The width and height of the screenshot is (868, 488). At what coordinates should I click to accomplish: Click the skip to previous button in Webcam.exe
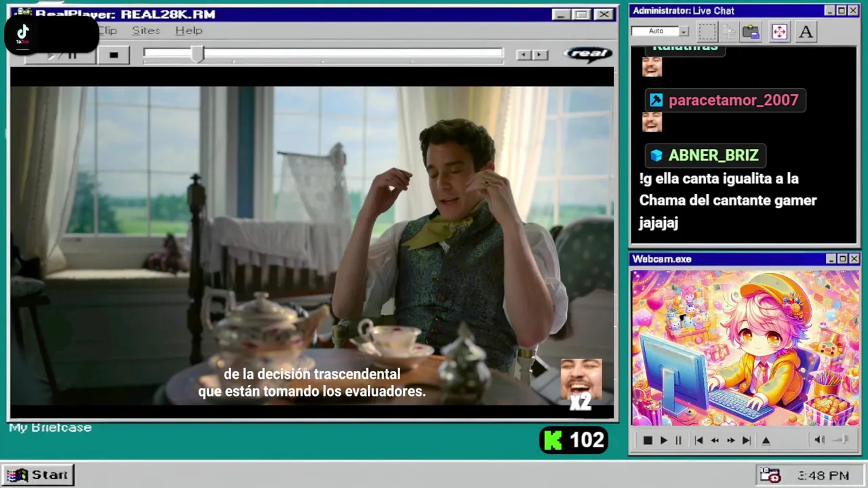click(x=698, y=440)
